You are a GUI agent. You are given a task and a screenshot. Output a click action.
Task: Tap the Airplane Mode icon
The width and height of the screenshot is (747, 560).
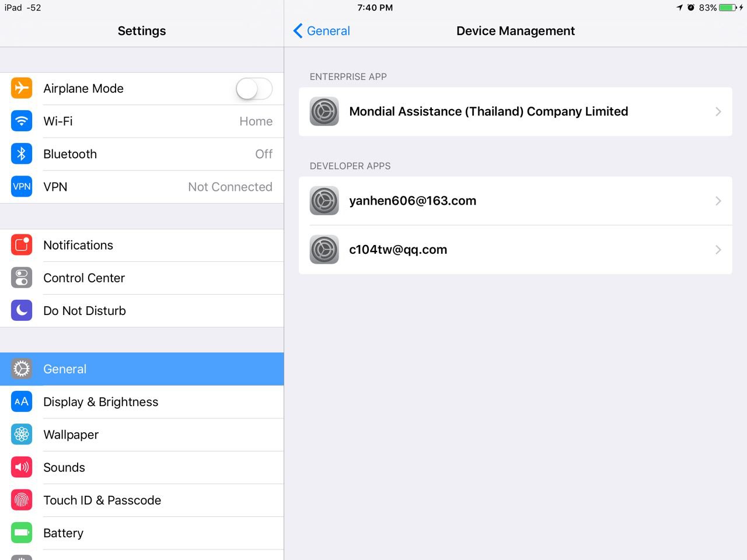(x=22, y=88)
